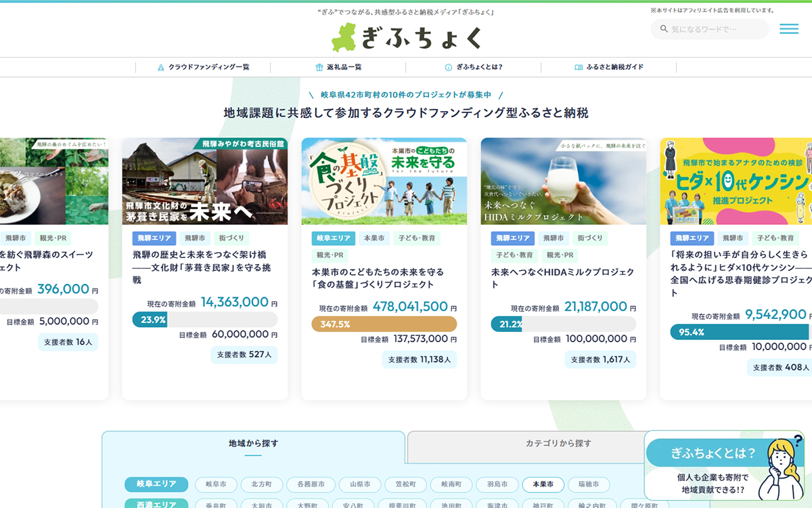The image size is (812, 508).
Task: Open the 返礼品一覧 menu item
Action: point(344,67)
